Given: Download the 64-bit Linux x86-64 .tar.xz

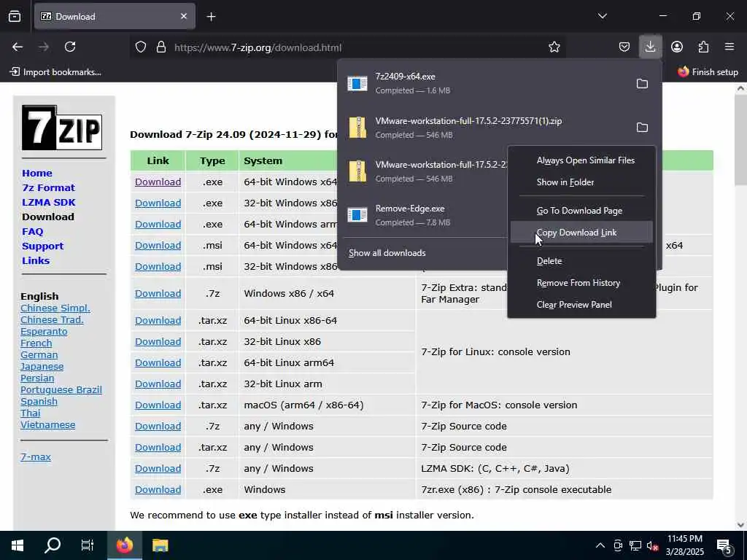Looking at the screenshot, I should click(158, 321).
